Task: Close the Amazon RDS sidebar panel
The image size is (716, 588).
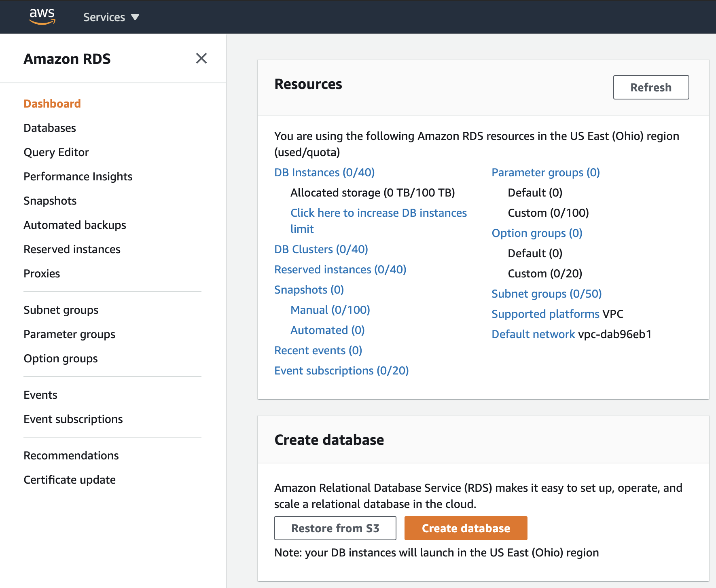Action: click(201, 59)
